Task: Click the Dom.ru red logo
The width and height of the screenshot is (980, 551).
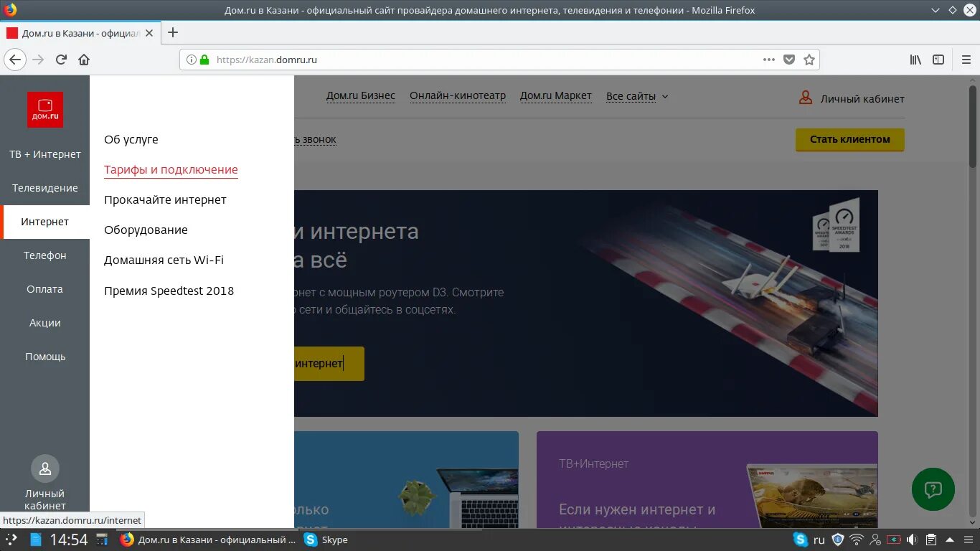Action: pyautogui.click(x=45, y=110)
